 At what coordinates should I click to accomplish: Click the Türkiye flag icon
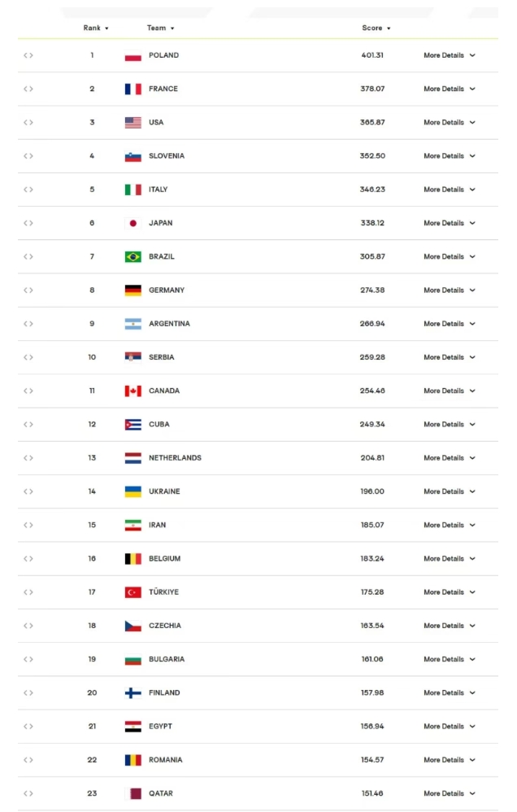pos(133,592)
